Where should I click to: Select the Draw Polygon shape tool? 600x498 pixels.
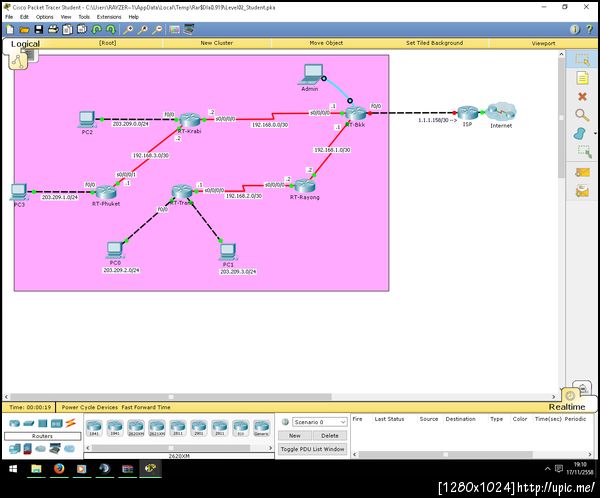tap(580, 133)
